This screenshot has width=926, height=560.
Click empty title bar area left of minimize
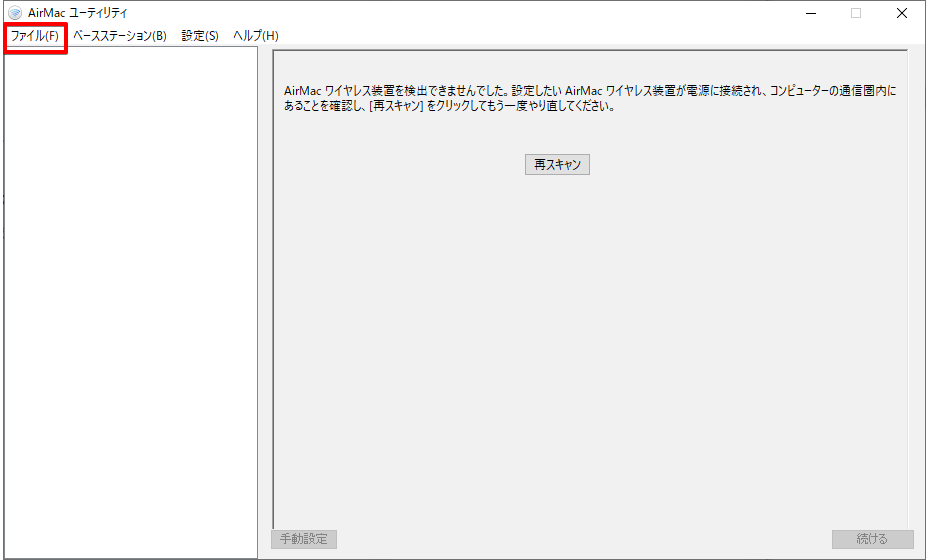(500, 13)
